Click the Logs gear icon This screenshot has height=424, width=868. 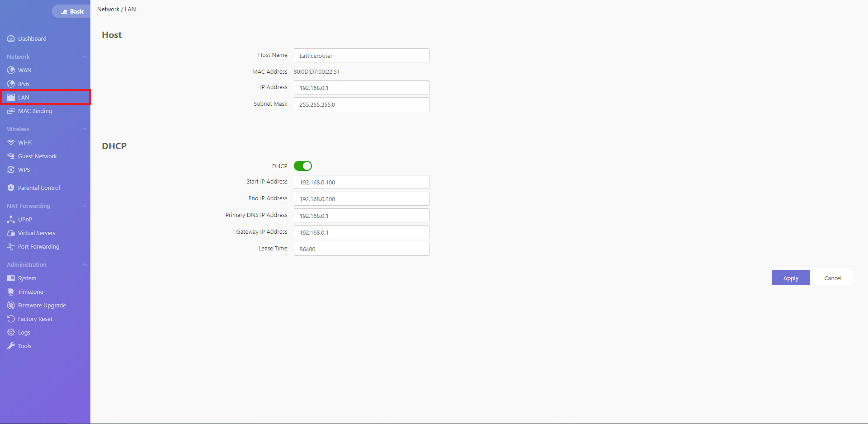pyautogui.click(x=11, y=333)
